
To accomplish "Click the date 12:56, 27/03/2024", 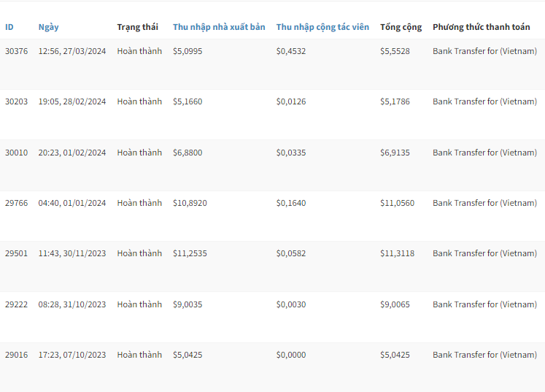I will [72, 51].
